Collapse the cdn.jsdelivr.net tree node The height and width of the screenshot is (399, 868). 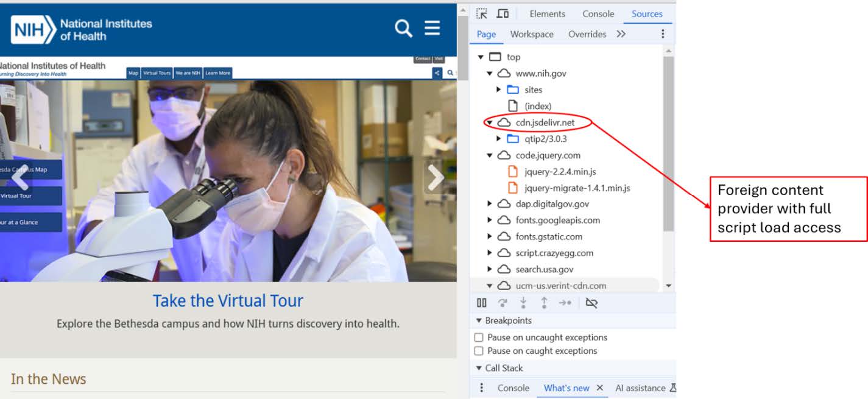(x=490, y=122)
